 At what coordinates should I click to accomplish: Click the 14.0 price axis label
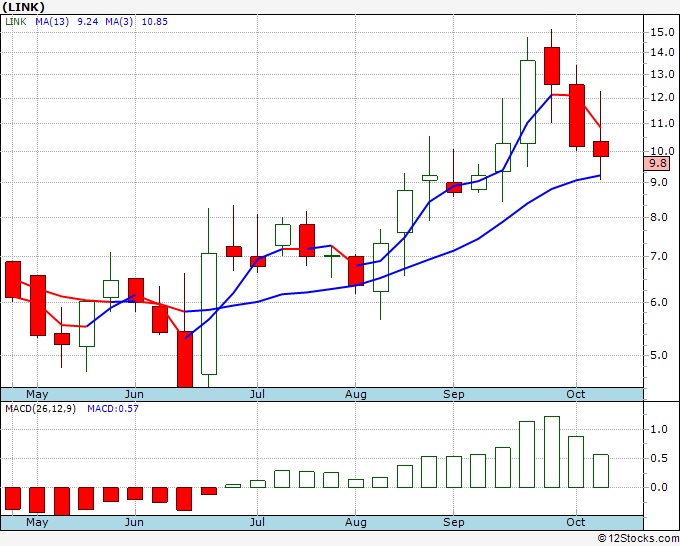point(662,52)
